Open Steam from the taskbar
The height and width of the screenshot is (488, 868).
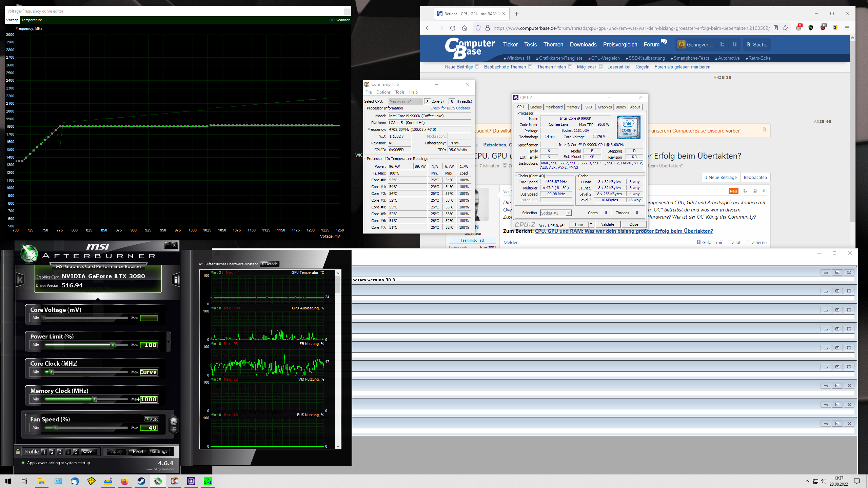(x=141, y=481)
